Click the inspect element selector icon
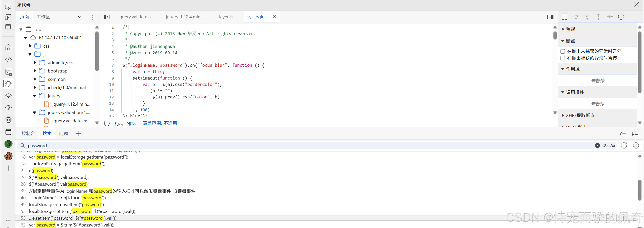 (x=8, y=7)
